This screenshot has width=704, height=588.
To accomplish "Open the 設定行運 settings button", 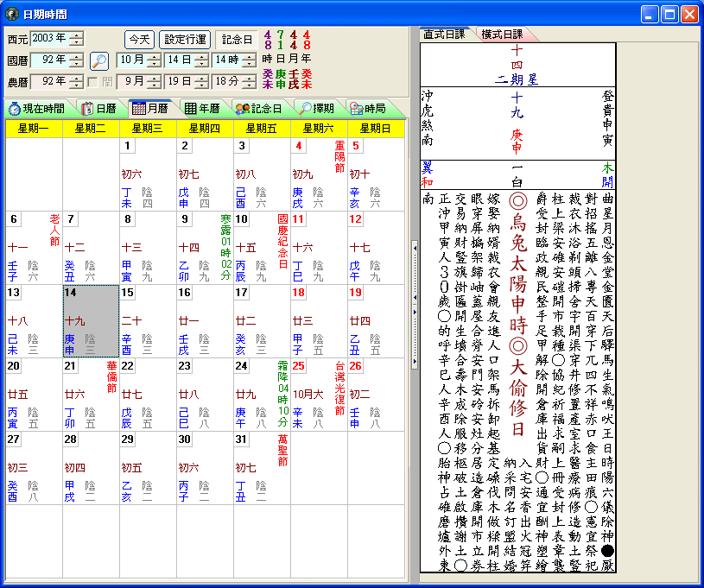I will tap(185, 40).
